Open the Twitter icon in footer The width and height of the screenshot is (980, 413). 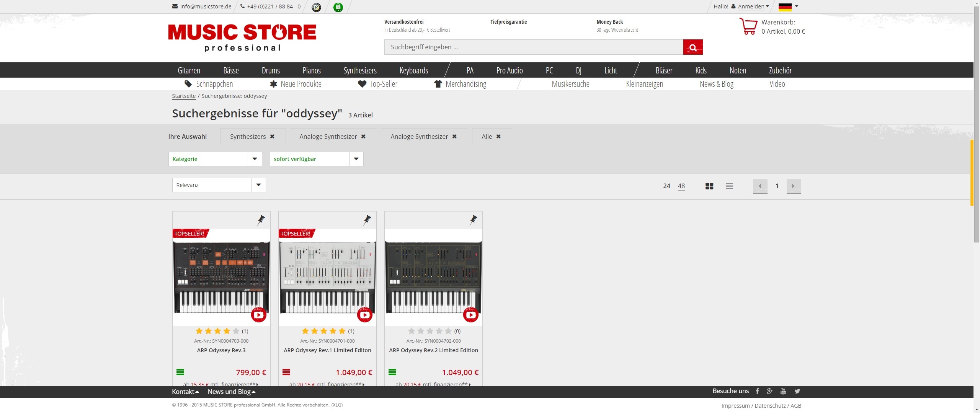pyautogui.click(x=797, y=391)
